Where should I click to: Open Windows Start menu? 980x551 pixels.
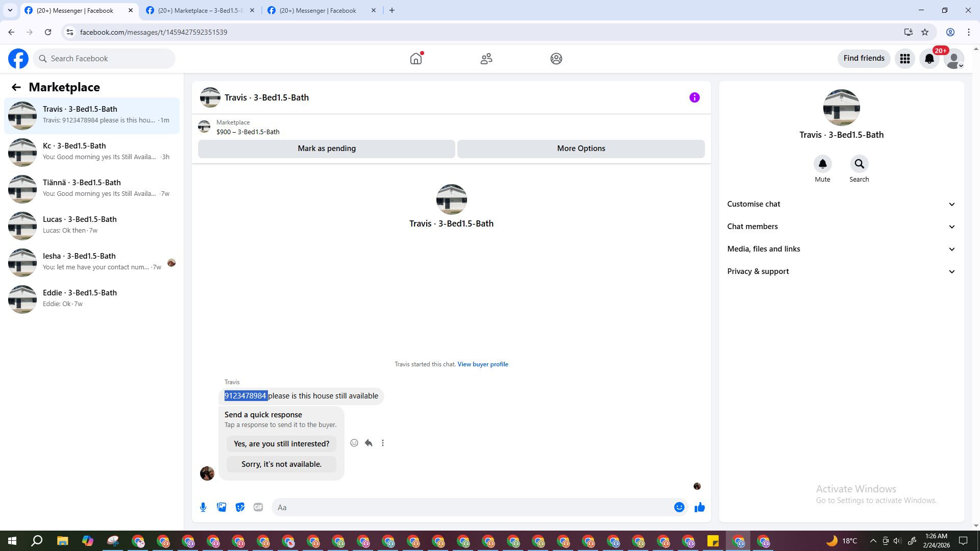tap(12, 541)
